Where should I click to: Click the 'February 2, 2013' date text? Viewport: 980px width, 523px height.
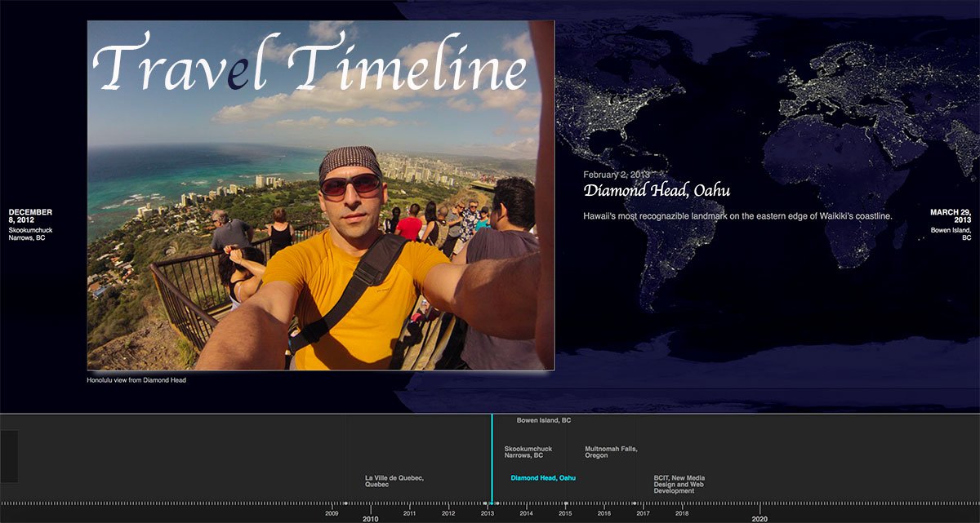point(617,175)
